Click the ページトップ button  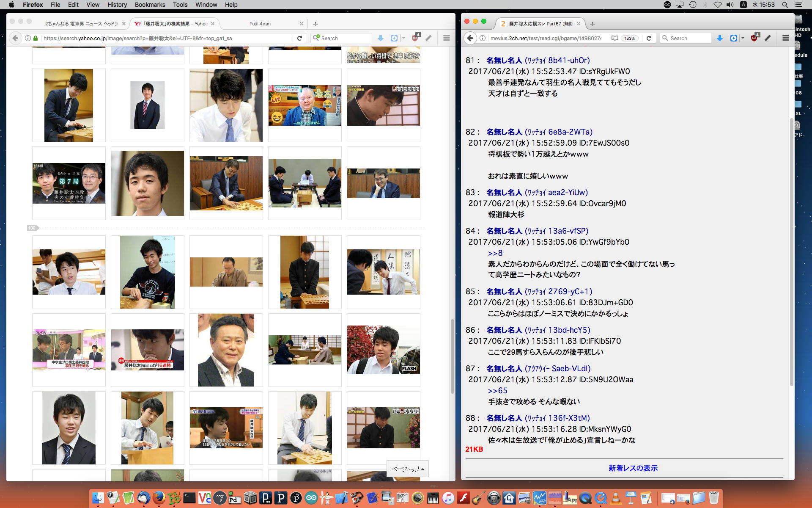point(408,469)
